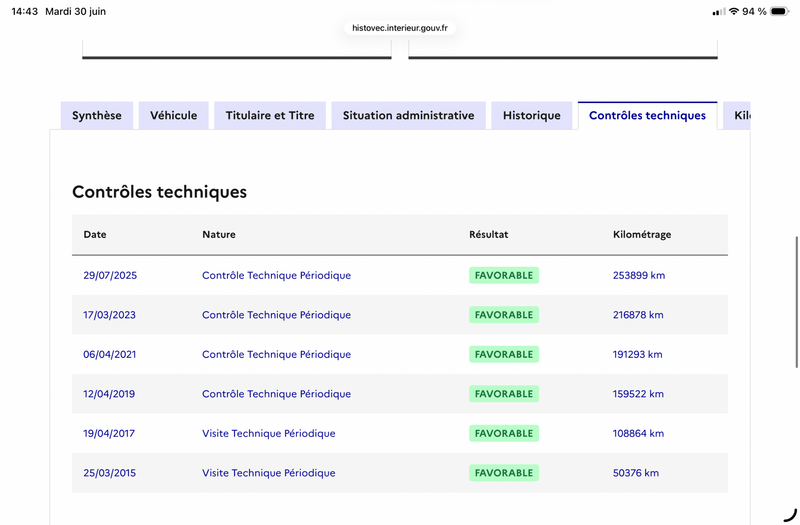800x525 pixels.
Task: Click the Date column header
Action: click(95, 235)
